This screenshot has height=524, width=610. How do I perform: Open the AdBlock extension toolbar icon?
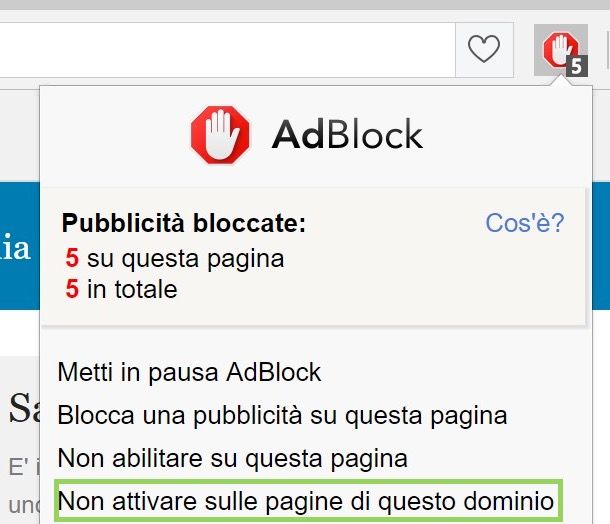tap(561, 50)
